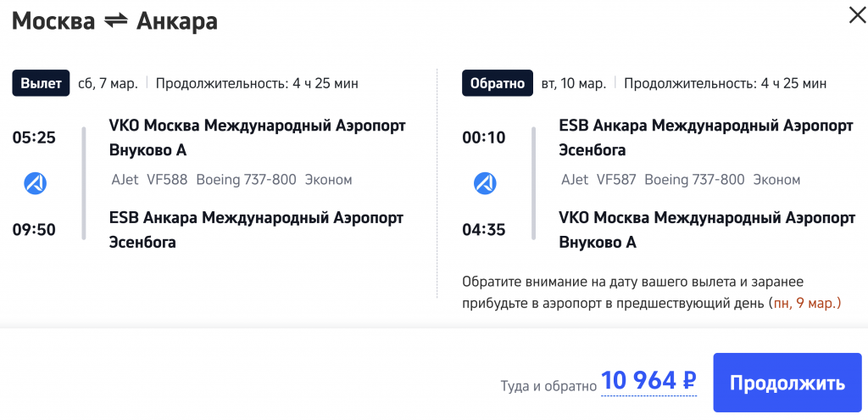868x420 pixels.
Task: Click the AJet airline logo for return flight
Action: click(485, 182)
